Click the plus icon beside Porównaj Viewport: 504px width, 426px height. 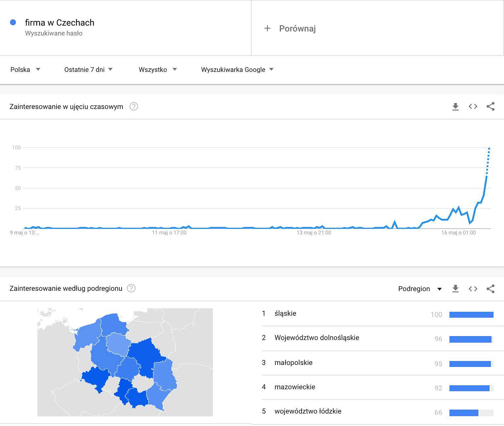coord(267,28)
